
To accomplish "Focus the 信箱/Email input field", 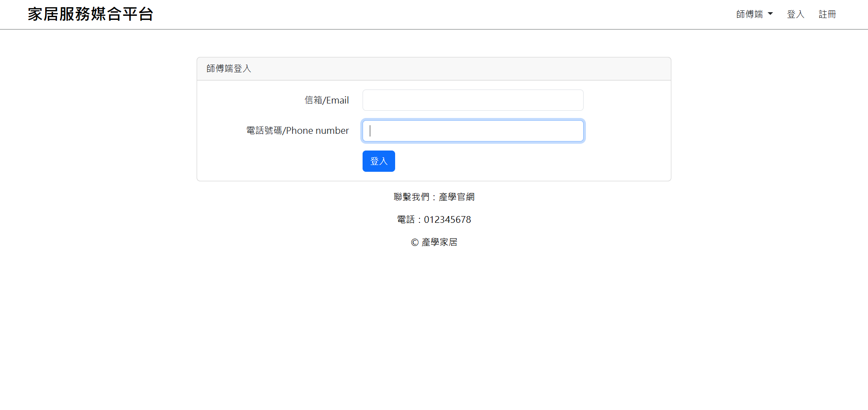I will coord(473,100).
